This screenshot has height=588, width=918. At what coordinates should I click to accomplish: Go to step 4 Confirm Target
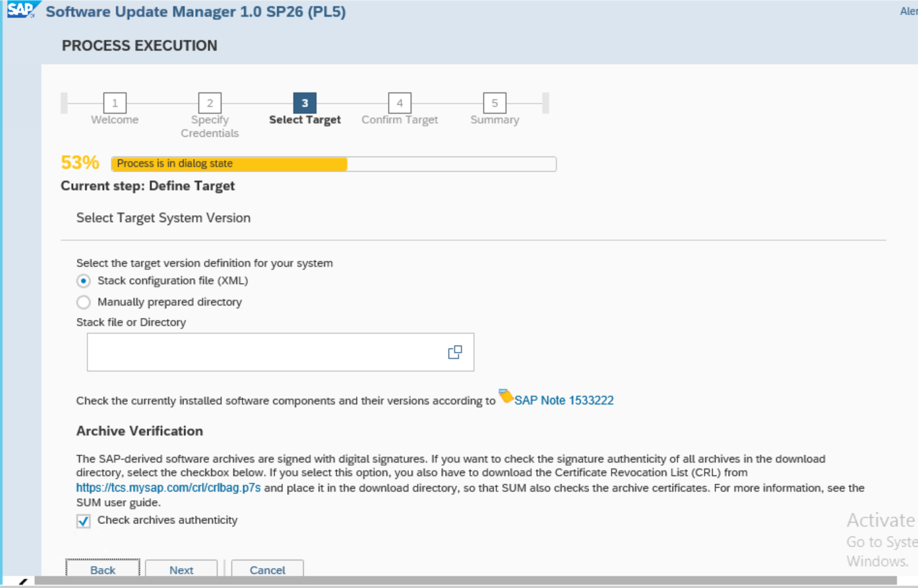(x=400, y=103)
